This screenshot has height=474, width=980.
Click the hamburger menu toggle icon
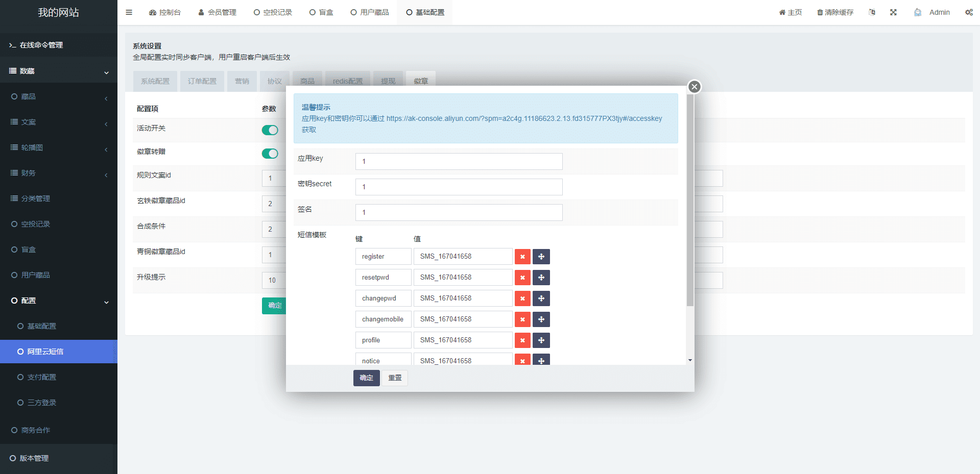(129, 12)
